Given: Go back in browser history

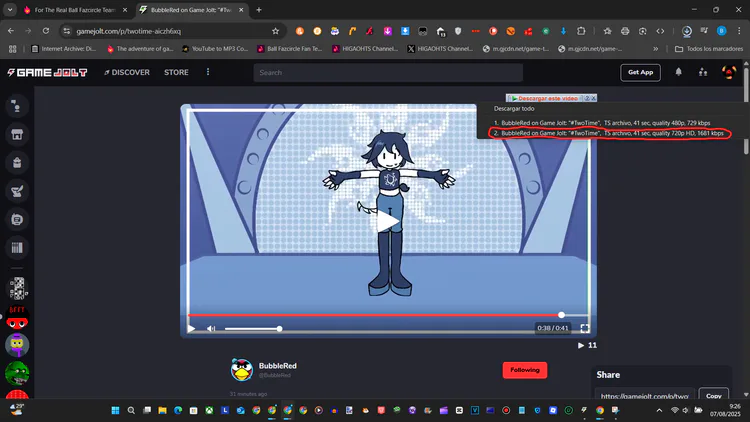Looking at the screenshot, I should coord(11,31).
